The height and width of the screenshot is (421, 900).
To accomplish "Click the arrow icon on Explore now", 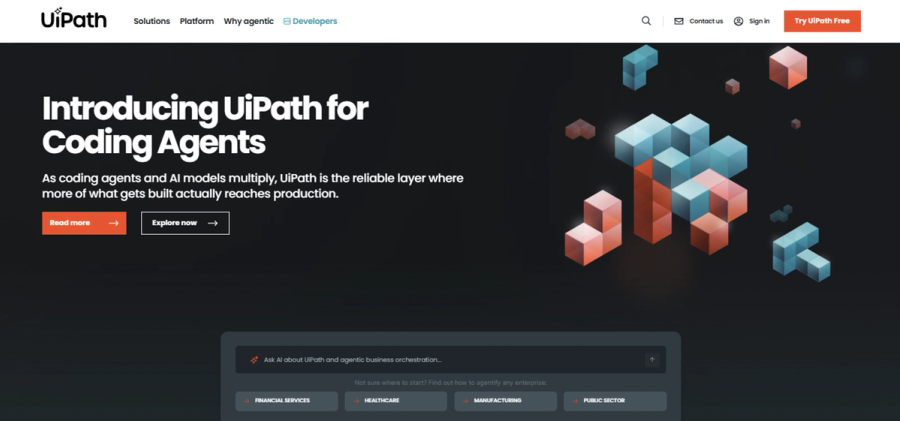I will point(213,223).
